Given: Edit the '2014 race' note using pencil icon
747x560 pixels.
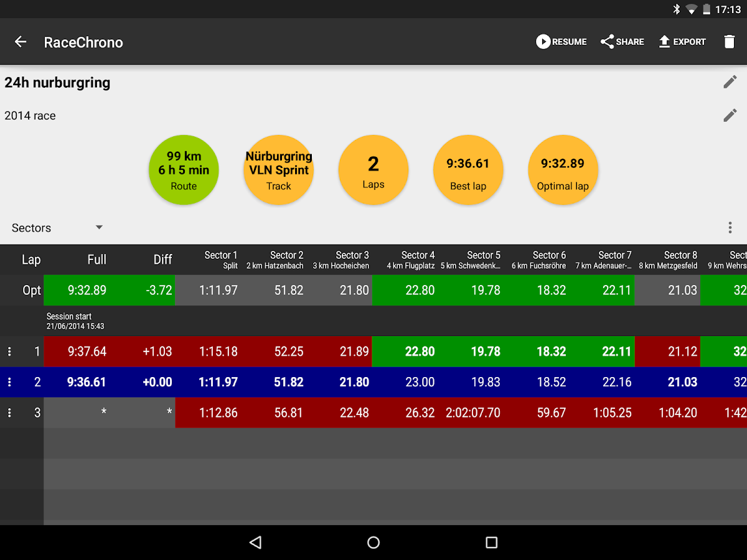Looking at the screenshot, I should click(x=730, y=114).
